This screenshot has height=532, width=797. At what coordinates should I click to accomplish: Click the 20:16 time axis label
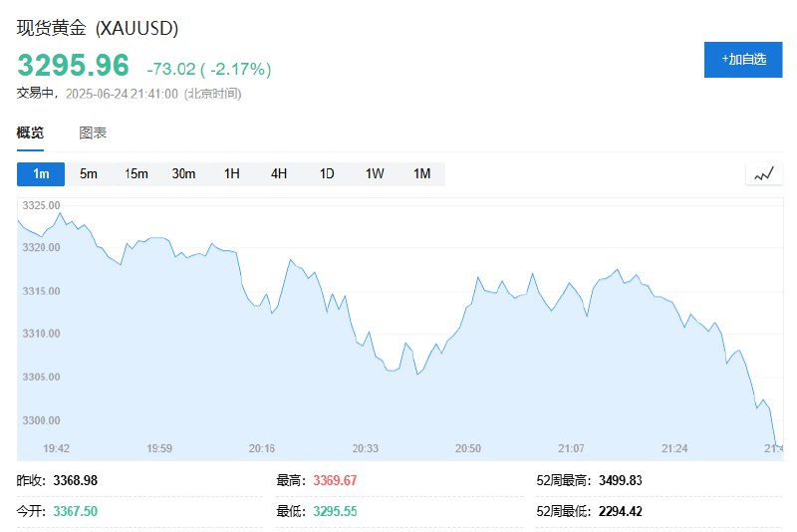[262, 448]
